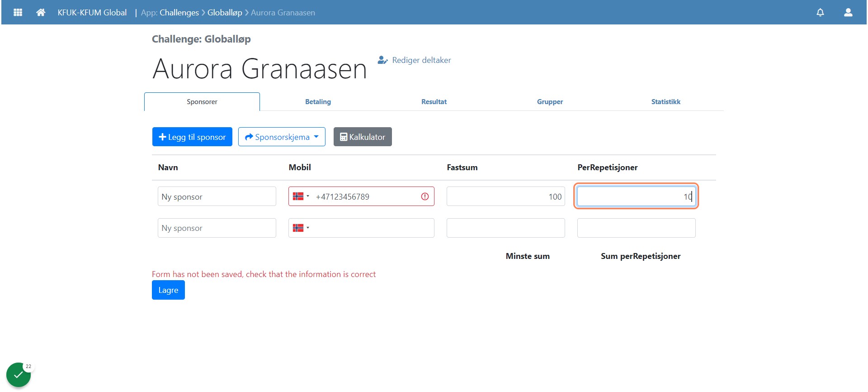The width and height of the screenshot is (868, 392).
Task: Switch to the Statistikk tab
Action: point(665,102)
